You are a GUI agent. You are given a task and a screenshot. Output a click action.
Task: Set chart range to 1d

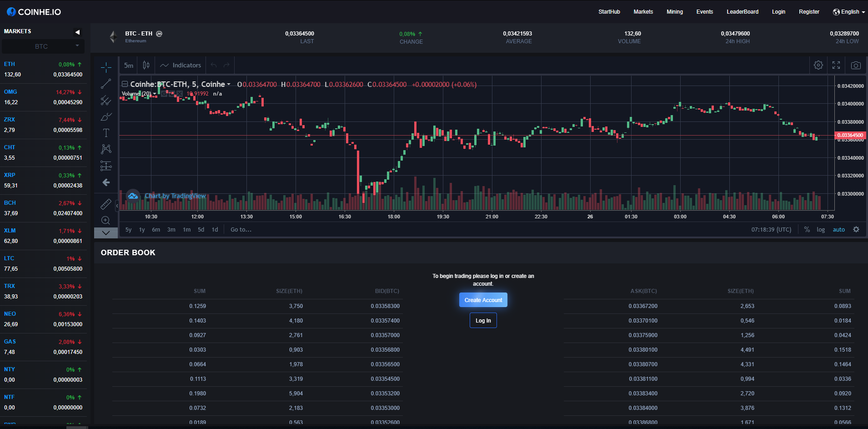coord(215,230)
